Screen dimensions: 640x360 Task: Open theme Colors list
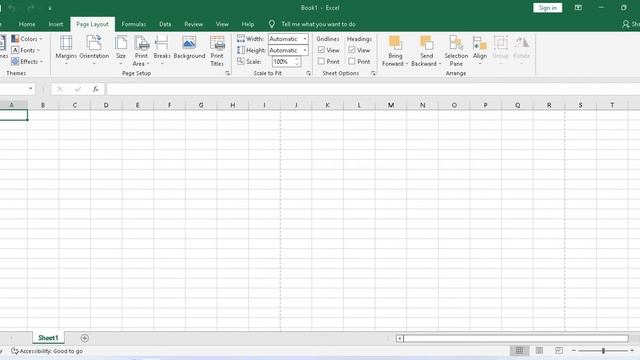tap(27, 39)
